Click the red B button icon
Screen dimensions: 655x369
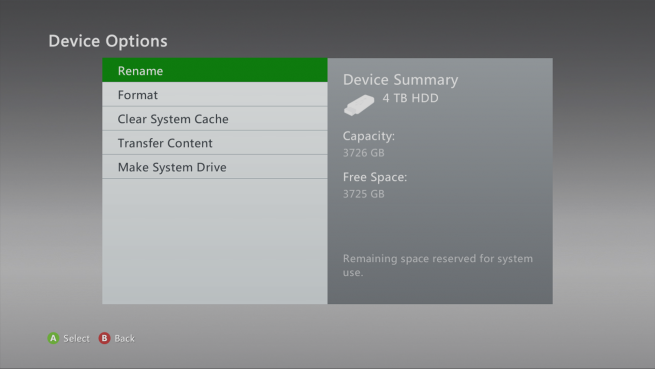pyautogui.click(x=104, y=338)
